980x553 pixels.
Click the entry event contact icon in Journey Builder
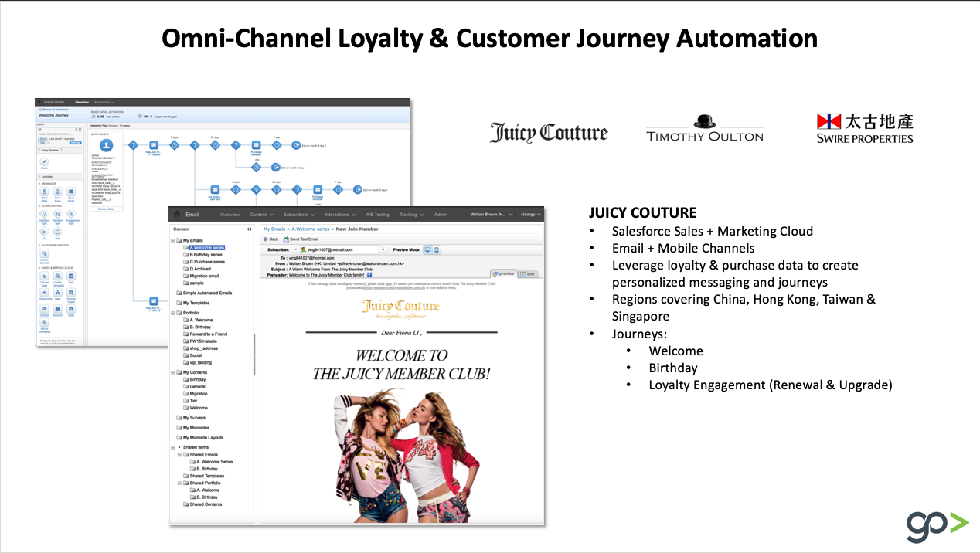point(106,144)
